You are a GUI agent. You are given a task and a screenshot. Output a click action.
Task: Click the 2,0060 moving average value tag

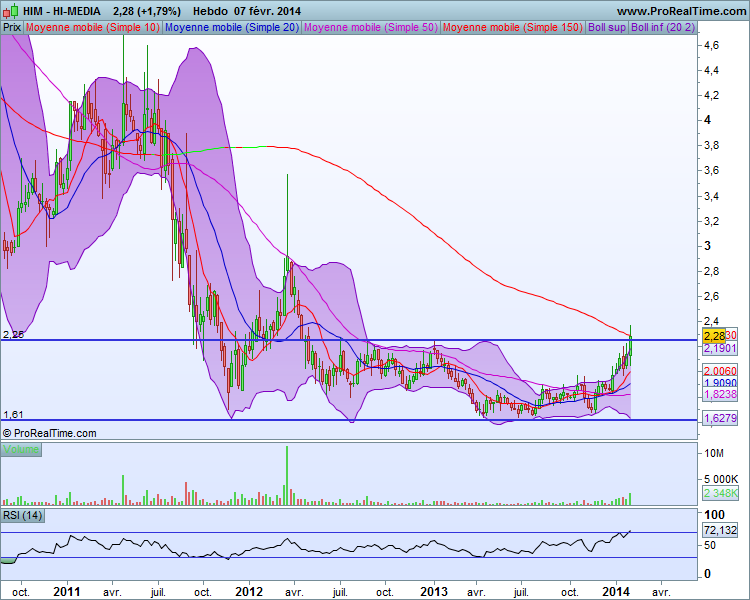720,370
